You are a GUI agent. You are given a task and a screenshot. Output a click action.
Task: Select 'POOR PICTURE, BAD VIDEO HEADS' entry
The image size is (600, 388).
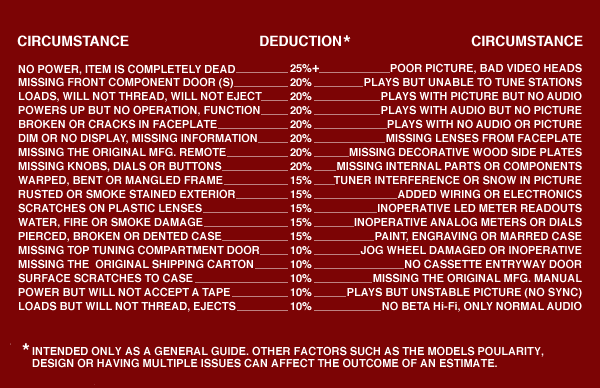pos(486,68)
